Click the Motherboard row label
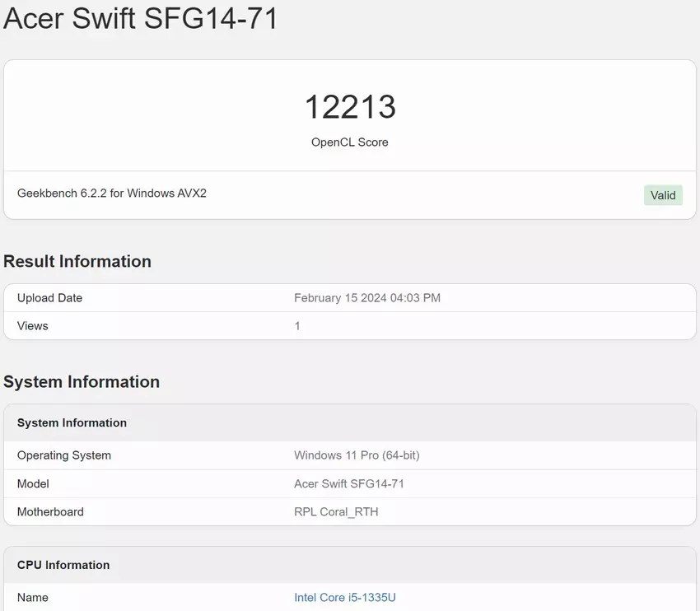The image size is (700, 611). coord(50,511)
